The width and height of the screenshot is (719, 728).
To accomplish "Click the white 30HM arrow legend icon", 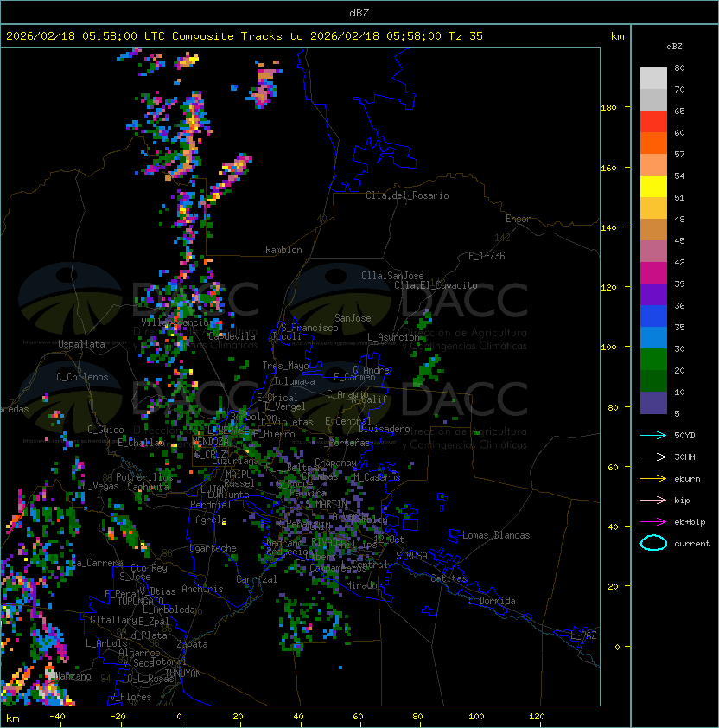I will click(x=653, y=457).
